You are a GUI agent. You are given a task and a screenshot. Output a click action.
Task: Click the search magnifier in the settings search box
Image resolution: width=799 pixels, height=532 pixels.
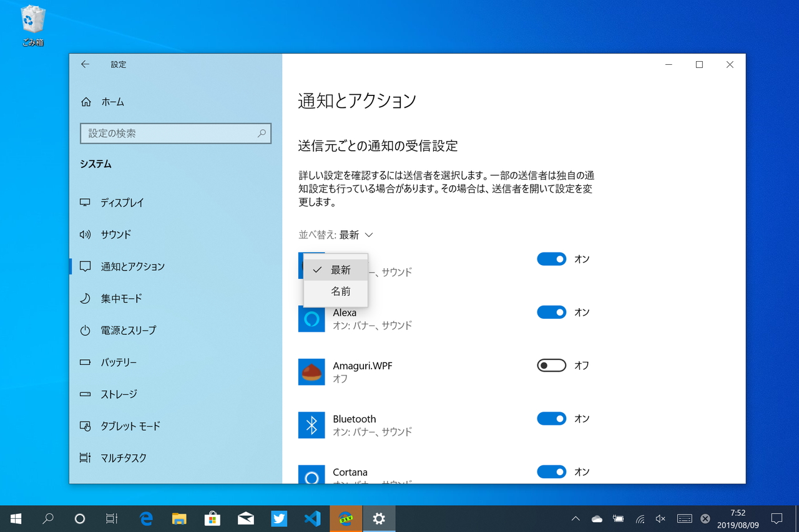tap(262, 133)
